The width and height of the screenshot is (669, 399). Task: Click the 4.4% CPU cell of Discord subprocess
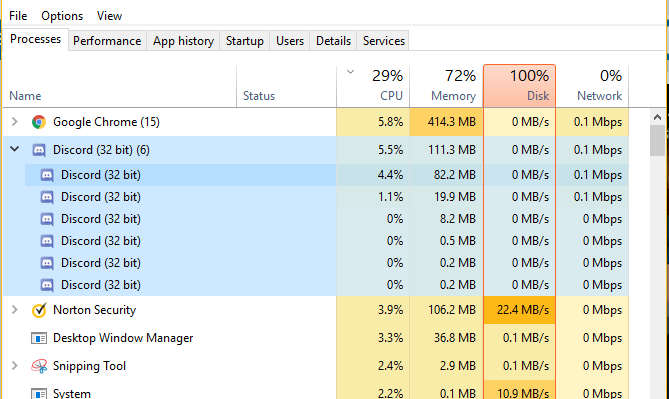(x=373, y=175)
